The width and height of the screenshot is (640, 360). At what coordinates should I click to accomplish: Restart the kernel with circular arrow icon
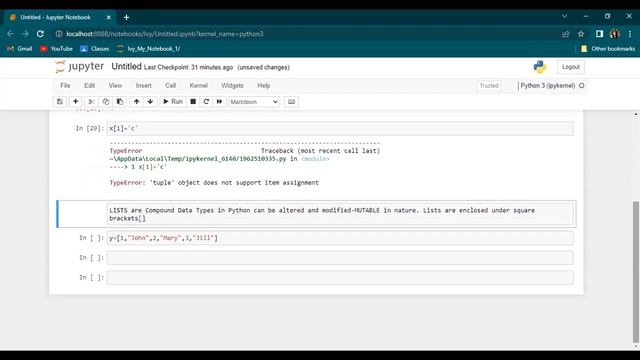tap(206, 102)
